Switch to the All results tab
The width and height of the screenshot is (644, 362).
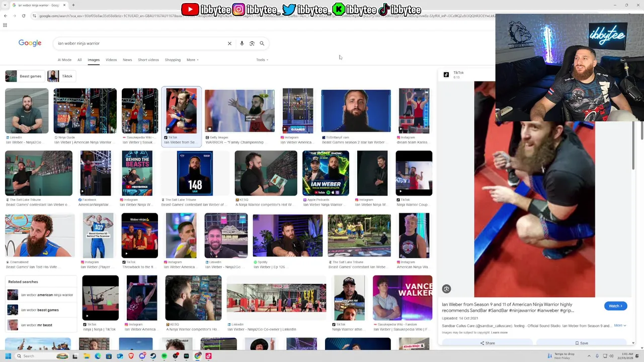pos(79,60)
